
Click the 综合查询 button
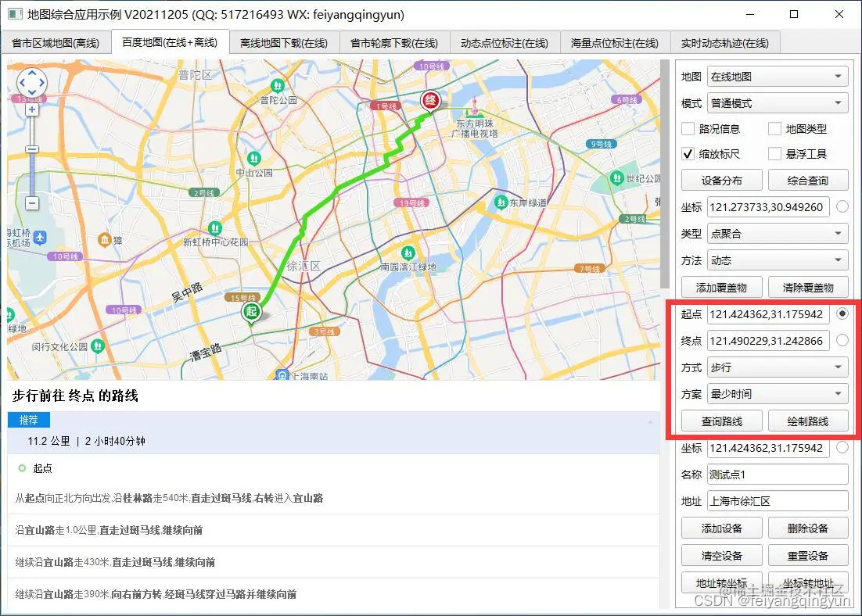pyautogui.click(x=808, y=181)
